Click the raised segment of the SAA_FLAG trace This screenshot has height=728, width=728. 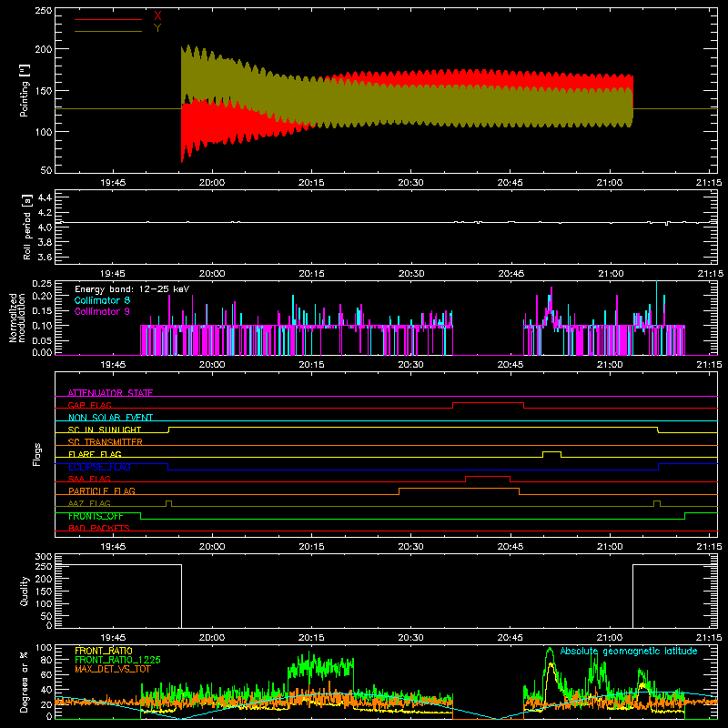coord(488,476)
